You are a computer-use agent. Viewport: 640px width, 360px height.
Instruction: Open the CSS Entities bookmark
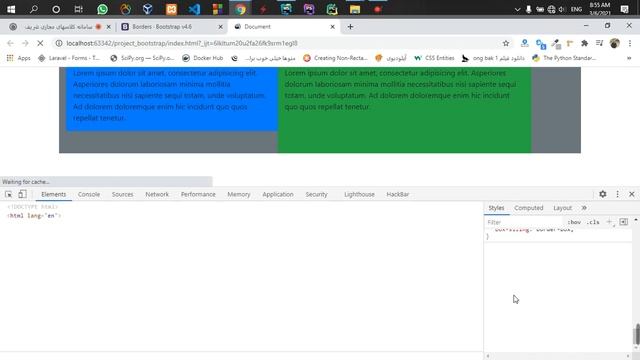[x=434, y=58]
